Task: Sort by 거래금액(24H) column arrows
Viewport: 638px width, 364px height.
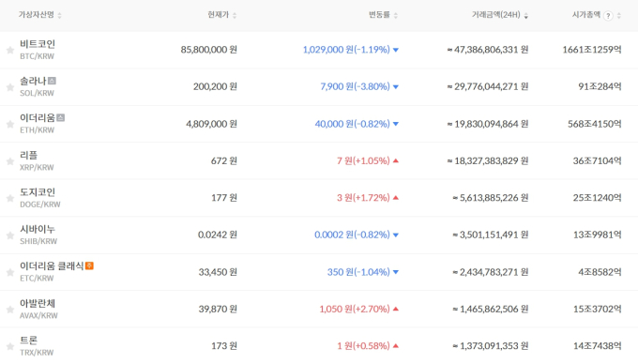Action: [x=525, y=15]
